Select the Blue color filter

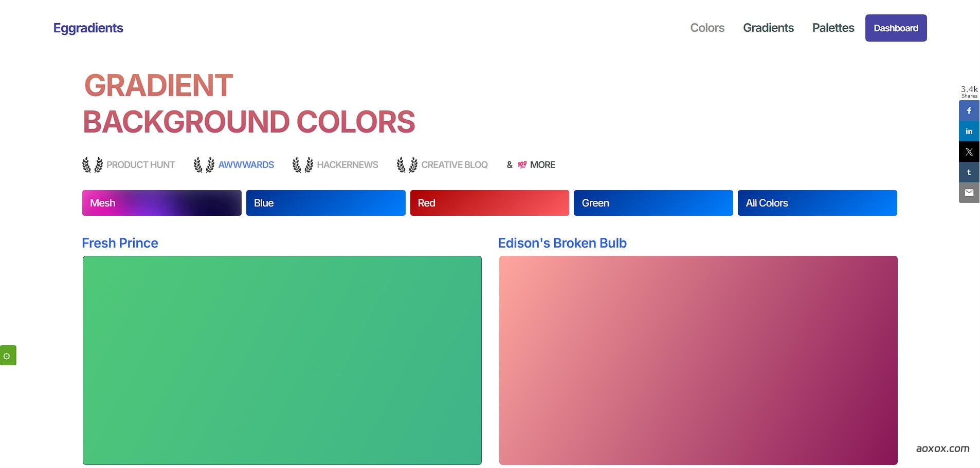(325, 203)
